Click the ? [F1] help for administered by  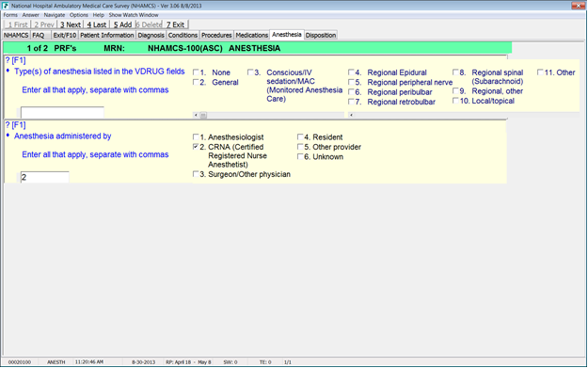pos(15,125)
